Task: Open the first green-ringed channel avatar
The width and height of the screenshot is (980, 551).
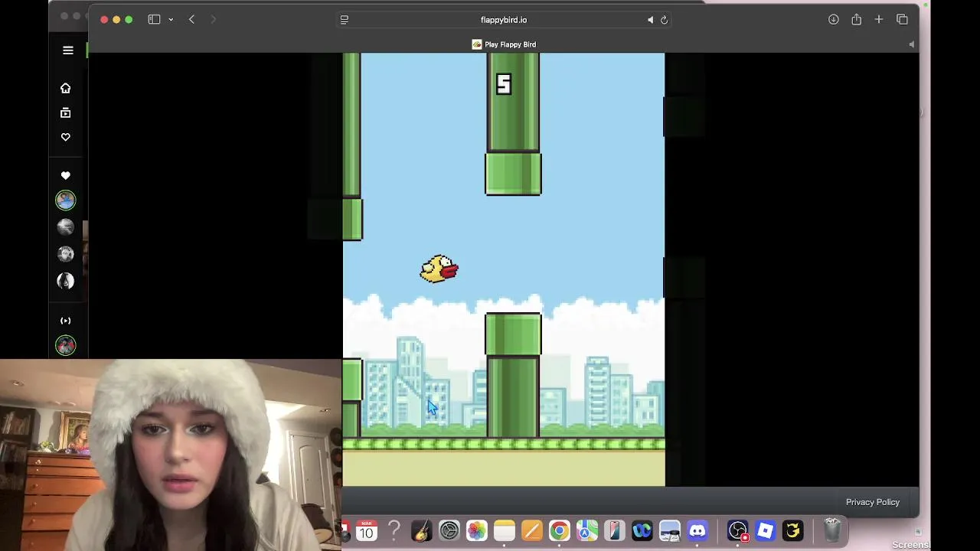Action: tap(66, 201)
